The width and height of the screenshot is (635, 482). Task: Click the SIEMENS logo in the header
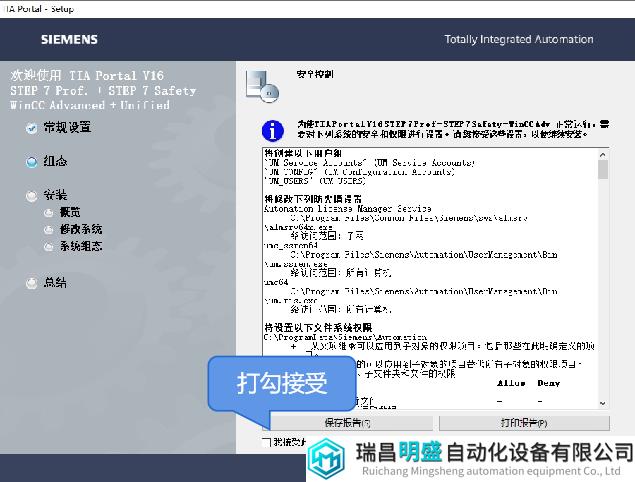click(x=69, y=39)
